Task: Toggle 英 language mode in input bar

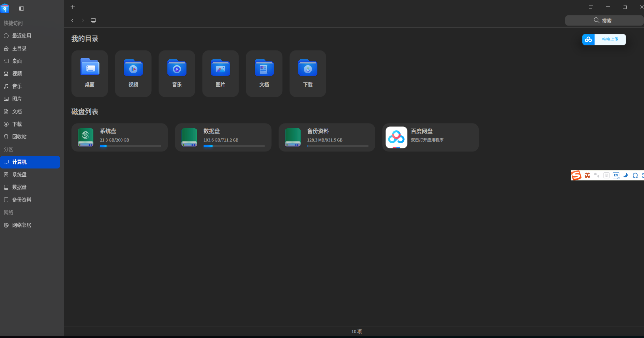Action: 587,175
